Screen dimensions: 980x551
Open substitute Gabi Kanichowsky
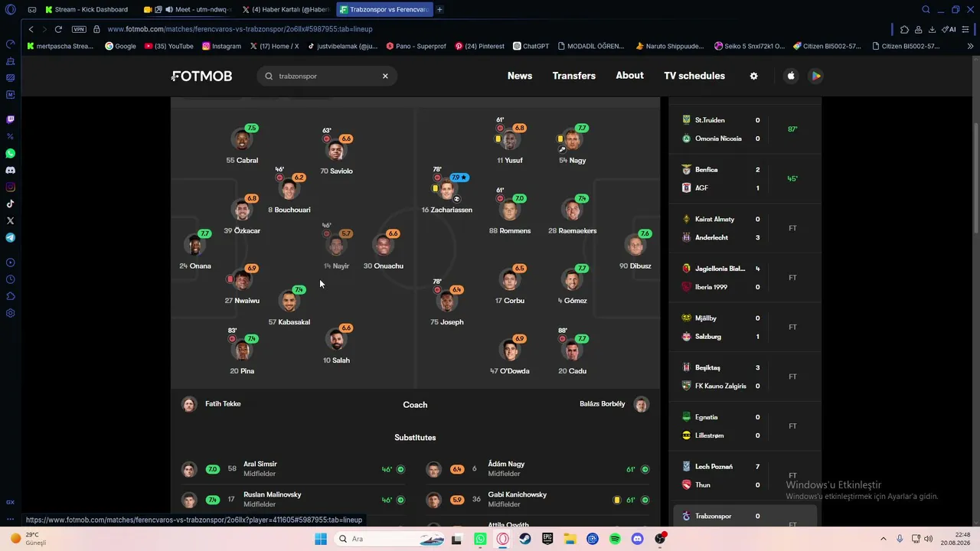(537, 500)
